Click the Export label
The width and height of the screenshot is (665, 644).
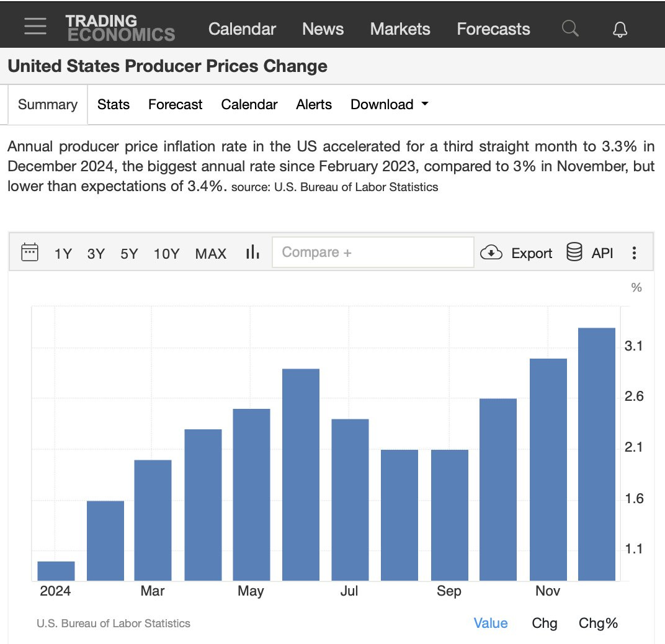tap(532, 253)
